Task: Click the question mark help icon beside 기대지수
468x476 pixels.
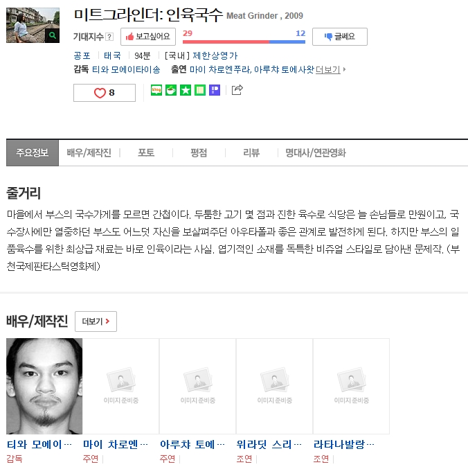Action: click(x=109, y=37)
